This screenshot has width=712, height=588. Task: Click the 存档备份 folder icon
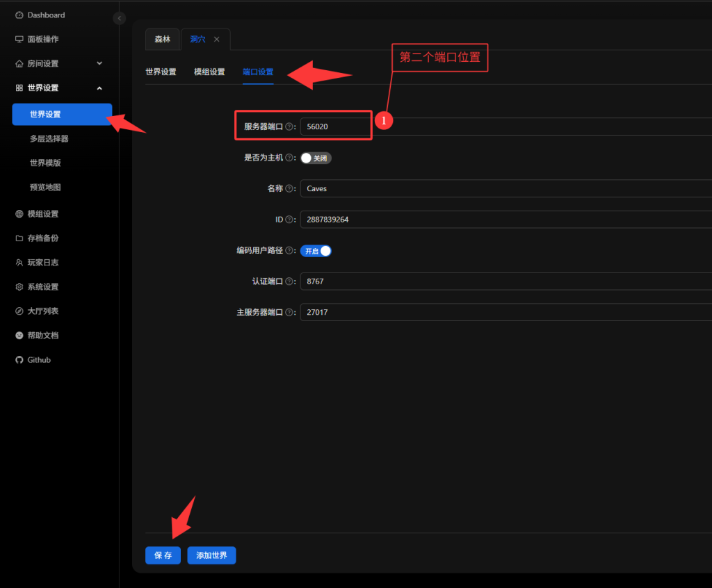(x=19, y=238)
